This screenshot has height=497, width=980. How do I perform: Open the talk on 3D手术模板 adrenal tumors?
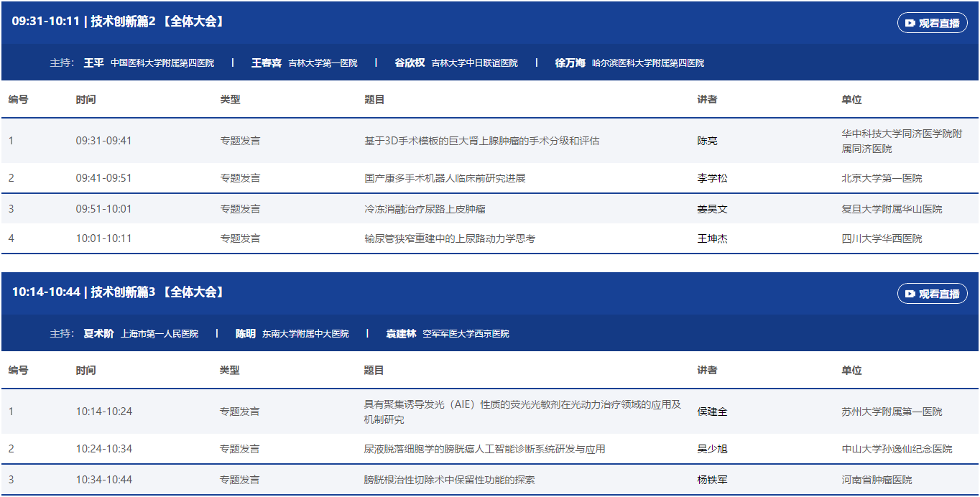[x=481, y=141]
